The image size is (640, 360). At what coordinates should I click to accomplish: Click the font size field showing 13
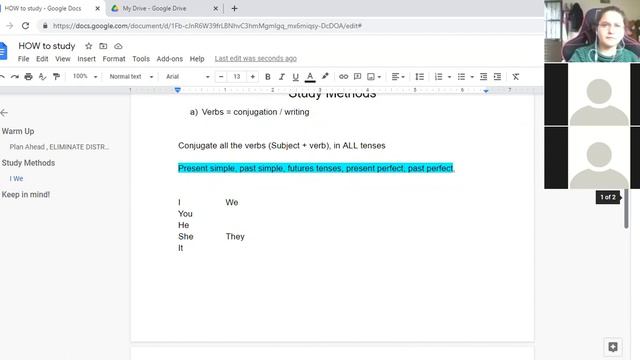point(237,77)
